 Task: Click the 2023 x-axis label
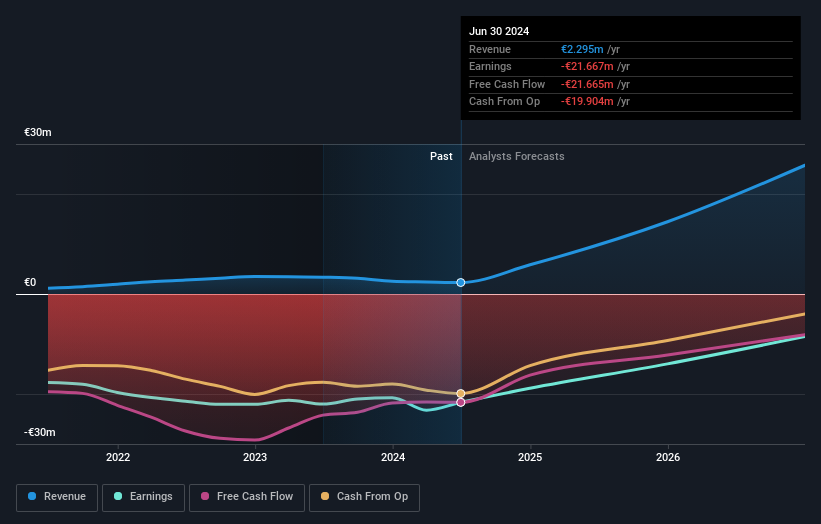click(255, 457)
